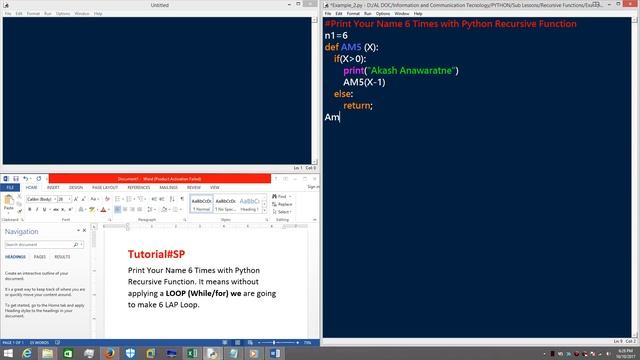Open the INSERT ribbon tab
The width and height of the screenshot is (640, 360).
[53, 187]
